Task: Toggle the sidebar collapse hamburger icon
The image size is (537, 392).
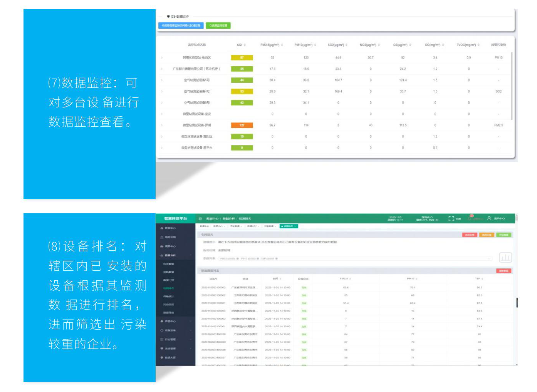Action: click(200, 219)
